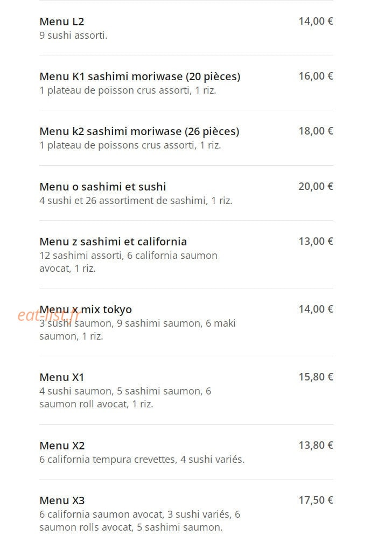Click the eat-list.fr watermark logo
The height and width of the screenshot is (536, 392).
point(48,315)
